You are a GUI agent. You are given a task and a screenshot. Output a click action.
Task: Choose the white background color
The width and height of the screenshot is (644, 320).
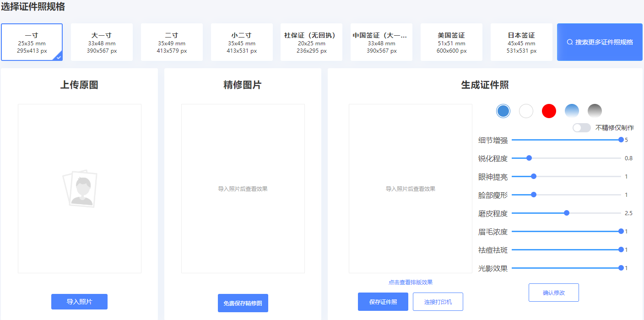point(526,111)
